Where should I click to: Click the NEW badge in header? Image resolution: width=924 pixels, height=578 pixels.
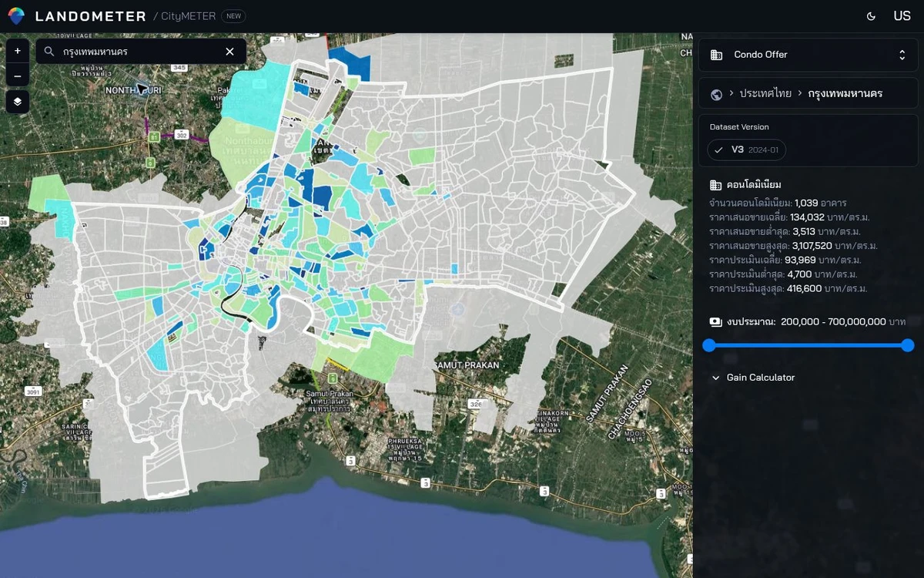233,16
